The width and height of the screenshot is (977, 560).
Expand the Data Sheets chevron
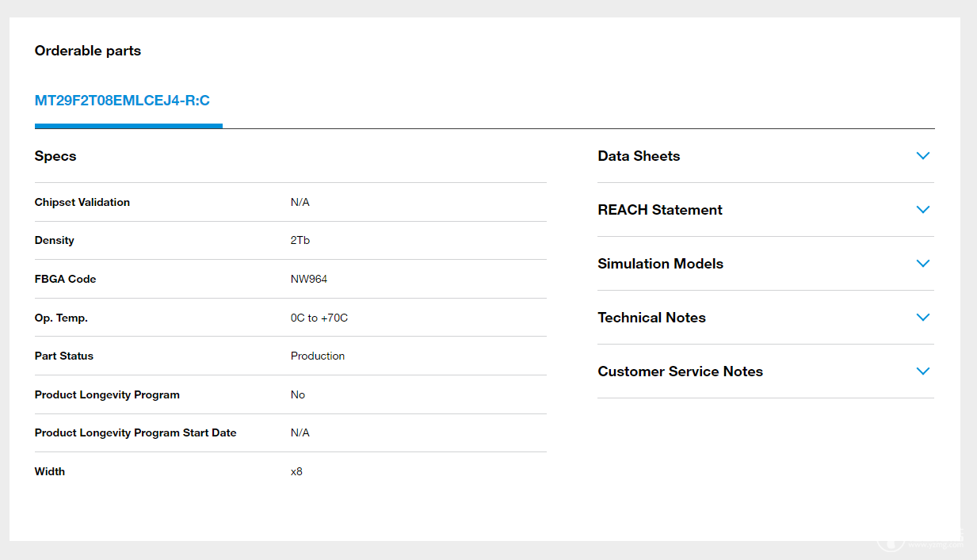[x=922, y=156]
